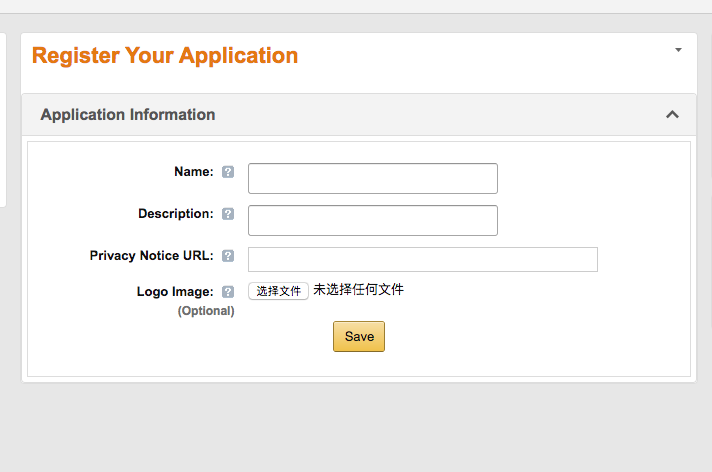Focus the Description text field
The width and height of the screenshot is (712, 472).
(372, 220)
